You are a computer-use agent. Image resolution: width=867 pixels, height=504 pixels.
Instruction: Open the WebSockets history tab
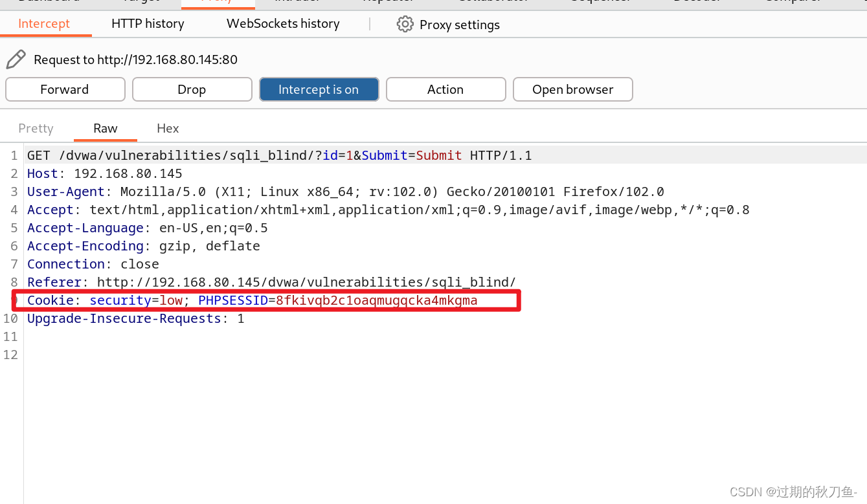click(x=283, y=24)
